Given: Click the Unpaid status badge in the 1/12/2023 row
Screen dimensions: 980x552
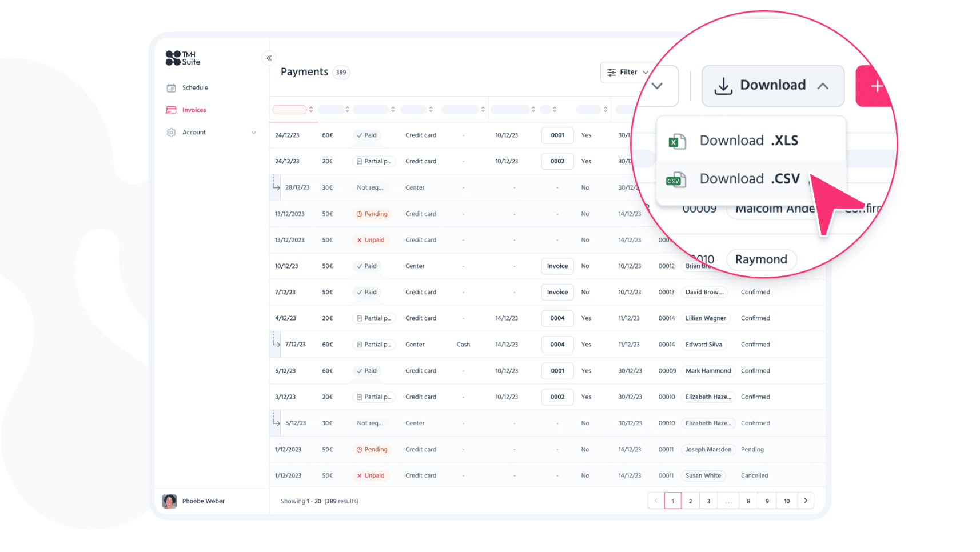Looking at the screenshot, I should [371, 476].
